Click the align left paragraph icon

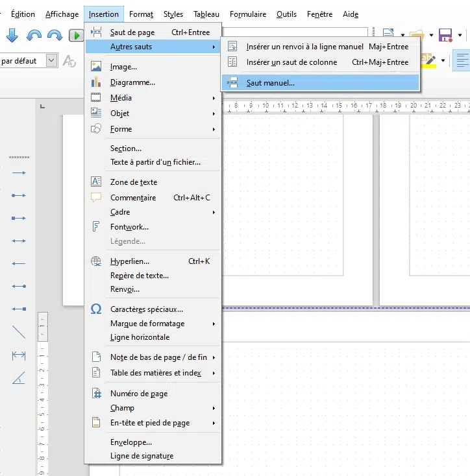[x=462, y=60]
